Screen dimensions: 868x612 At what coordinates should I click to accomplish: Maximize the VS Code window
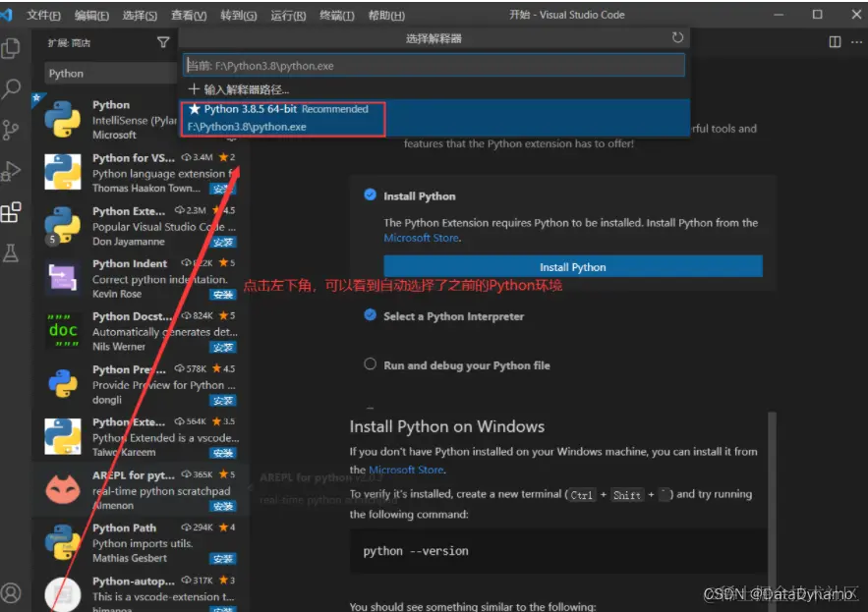pos(817,15)
